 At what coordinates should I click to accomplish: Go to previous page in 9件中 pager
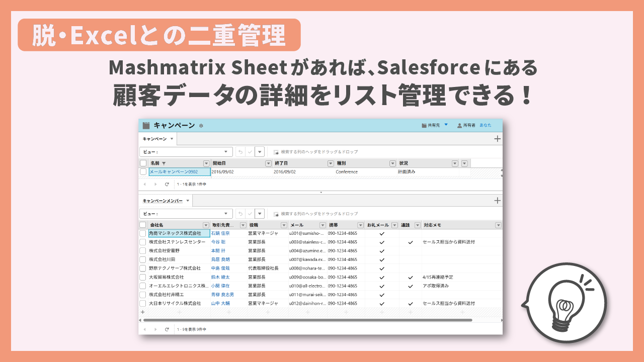pyautogui.click(x=145, y=329)
